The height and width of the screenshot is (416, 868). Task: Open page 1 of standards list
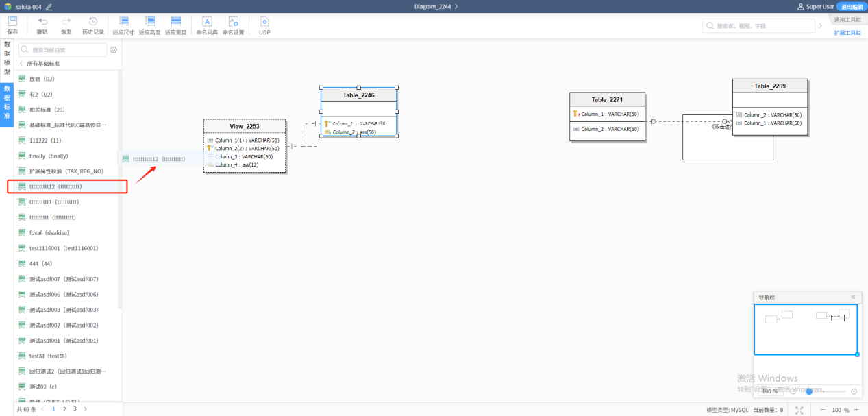[53, 409]
